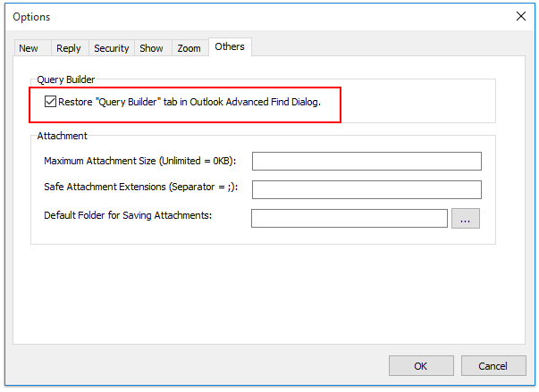Uncheck the Restore "Query Builder" tab checkbox
The image size is (539, 392).
(51, 102)
